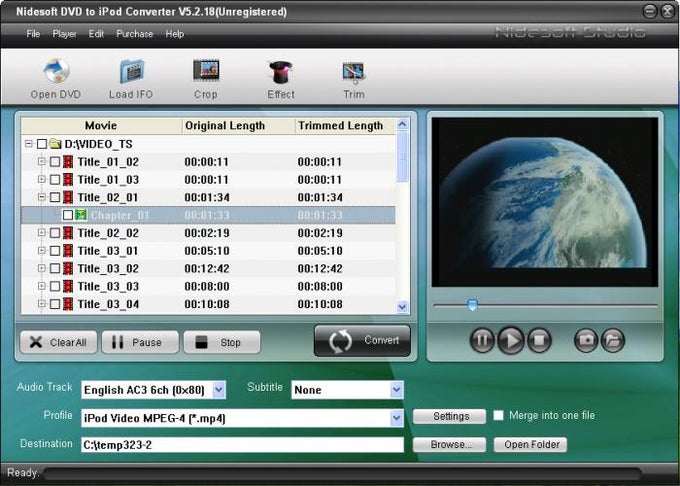The width and height of the screenshot is (680, 486).
Task: Collapse the D:\VIDEO_TS tree node
Action: coord(29,144)
